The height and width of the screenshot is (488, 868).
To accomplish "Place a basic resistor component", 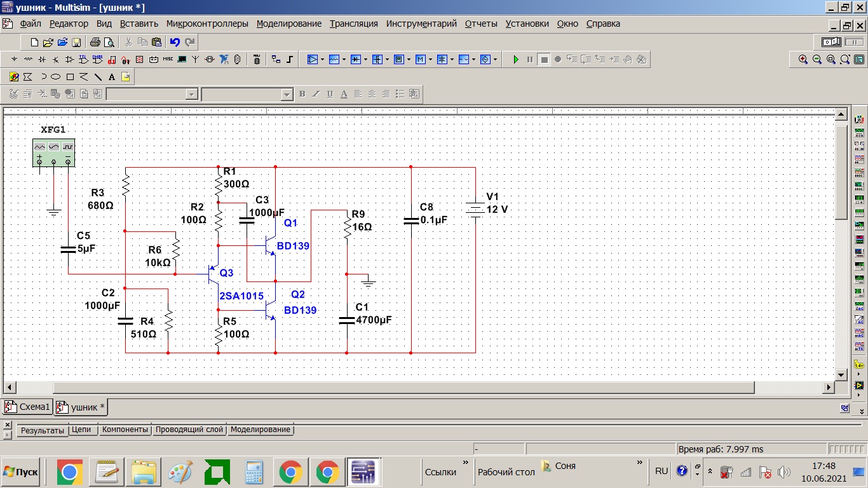I will pyautogui.click(x=29, y=59).
